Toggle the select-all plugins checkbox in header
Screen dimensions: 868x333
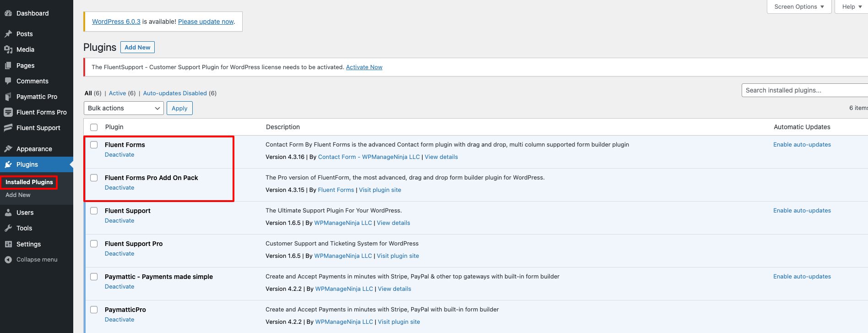(x=94, y=127)
